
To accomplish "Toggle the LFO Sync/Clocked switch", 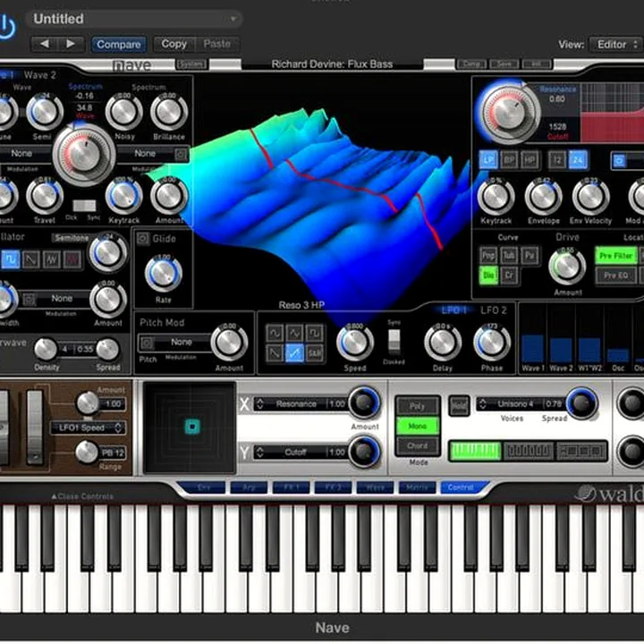I will (394, 342).
